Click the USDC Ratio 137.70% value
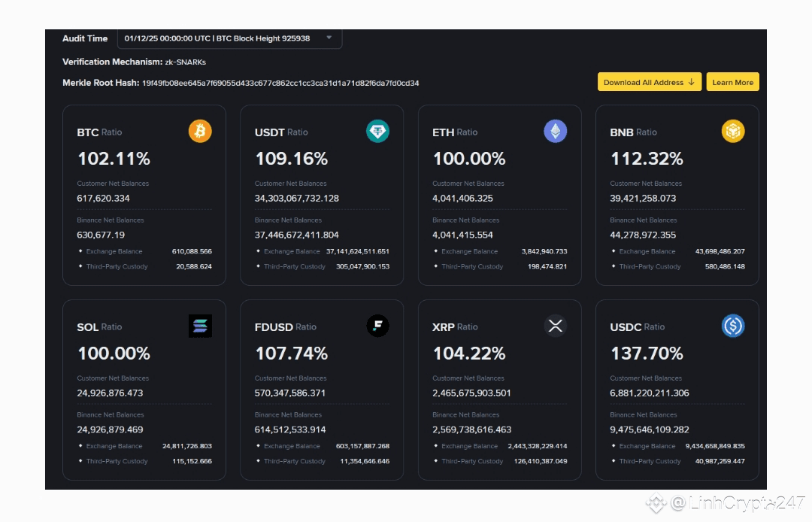812x522 pixels. [647, 354]
